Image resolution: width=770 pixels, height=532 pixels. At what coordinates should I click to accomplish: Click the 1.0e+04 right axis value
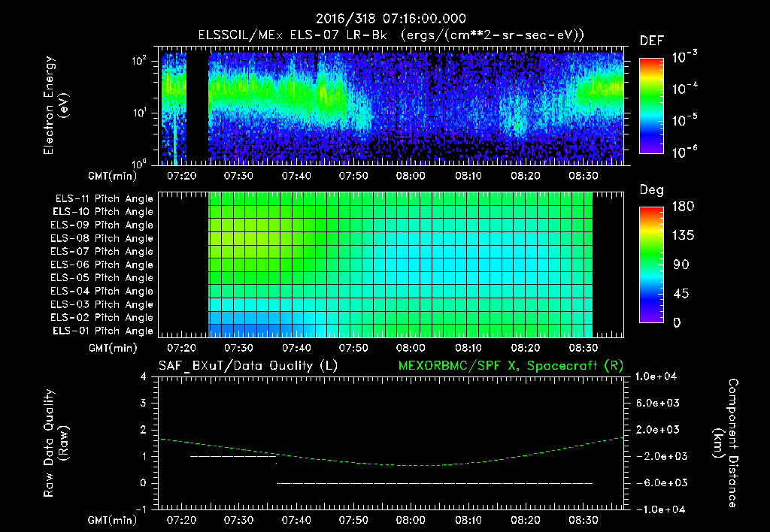[656, 376]
